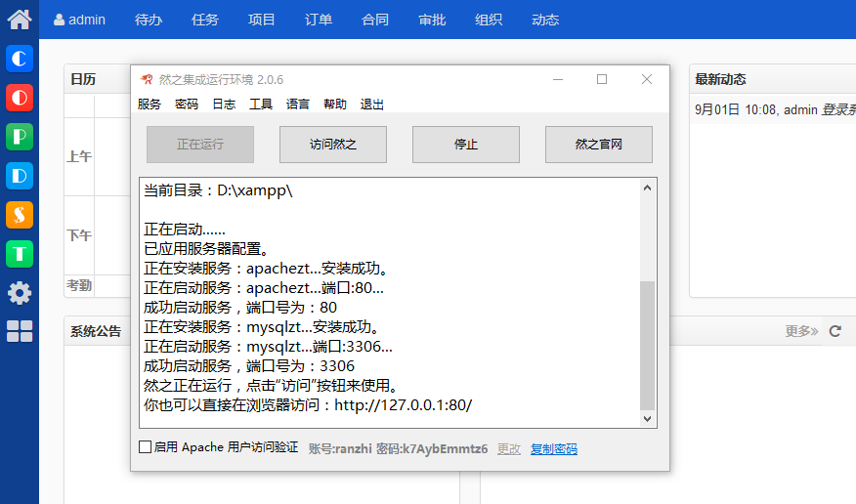The width and height of the screenshot is (856, 504).
Task: Open the 日志 menu
Action: tap(223, 104)
